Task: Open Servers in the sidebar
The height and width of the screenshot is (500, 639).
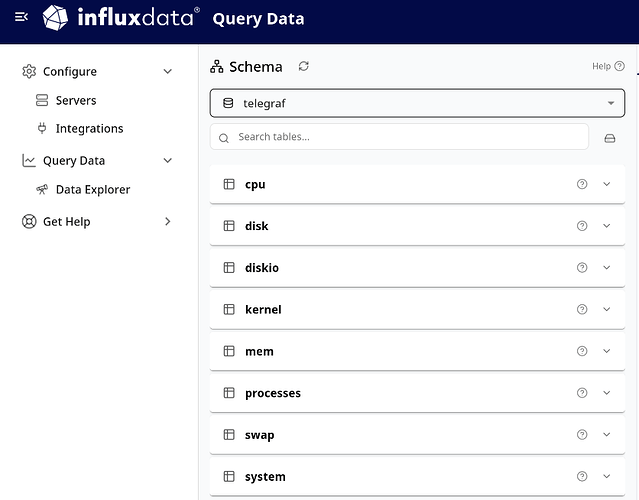Action: coord(76,100)
